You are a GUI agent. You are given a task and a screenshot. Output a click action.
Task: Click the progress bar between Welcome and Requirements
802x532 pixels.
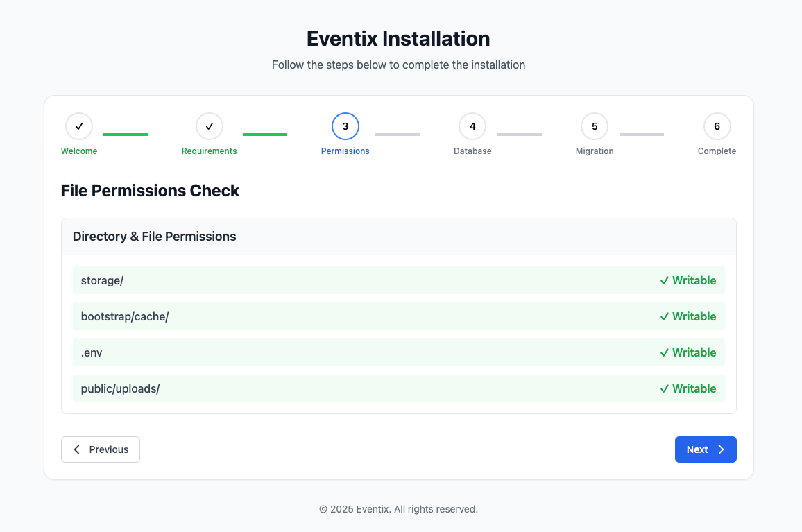pyautogui.click(x=126, y=134)
